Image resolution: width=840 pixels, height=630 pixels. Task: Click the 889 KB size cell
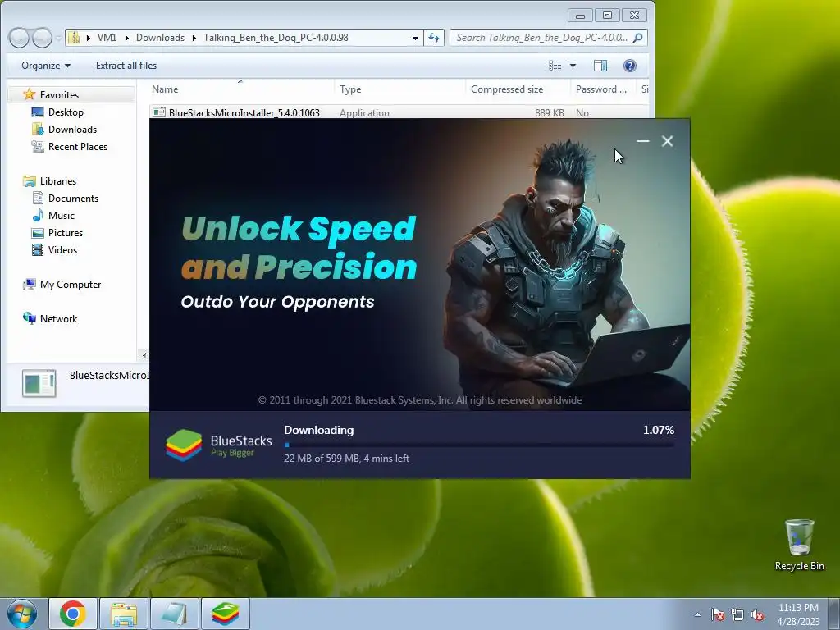(x=549, y=113)
